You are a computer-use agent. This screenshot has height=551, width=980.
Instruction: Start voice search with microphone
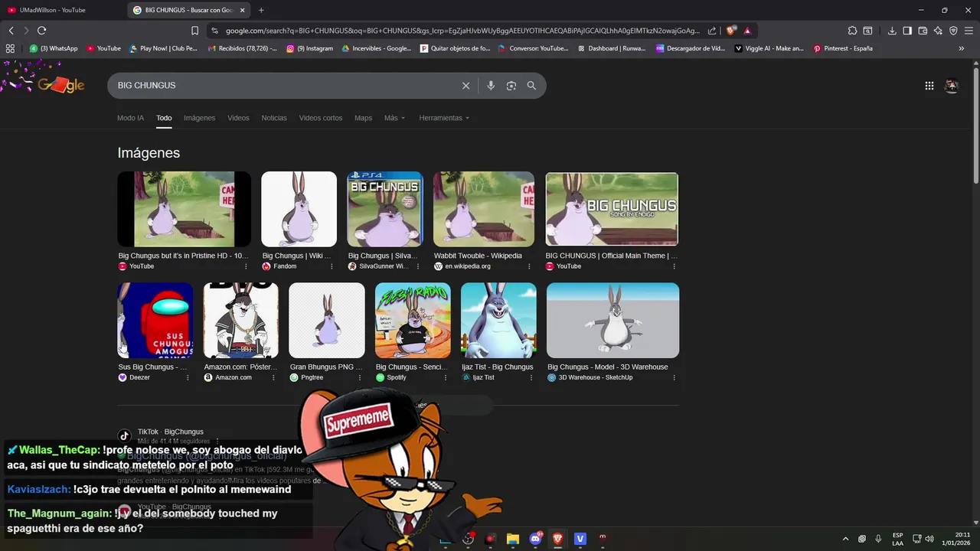(491, 86)
